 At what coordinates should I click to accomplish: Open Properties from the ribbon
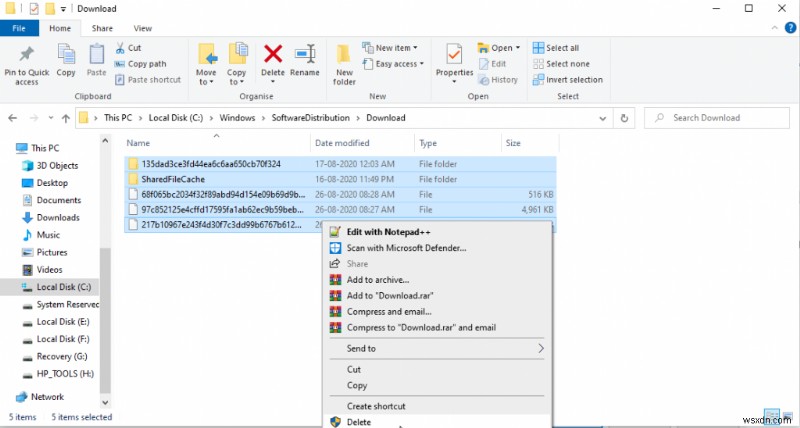(454, 64)
